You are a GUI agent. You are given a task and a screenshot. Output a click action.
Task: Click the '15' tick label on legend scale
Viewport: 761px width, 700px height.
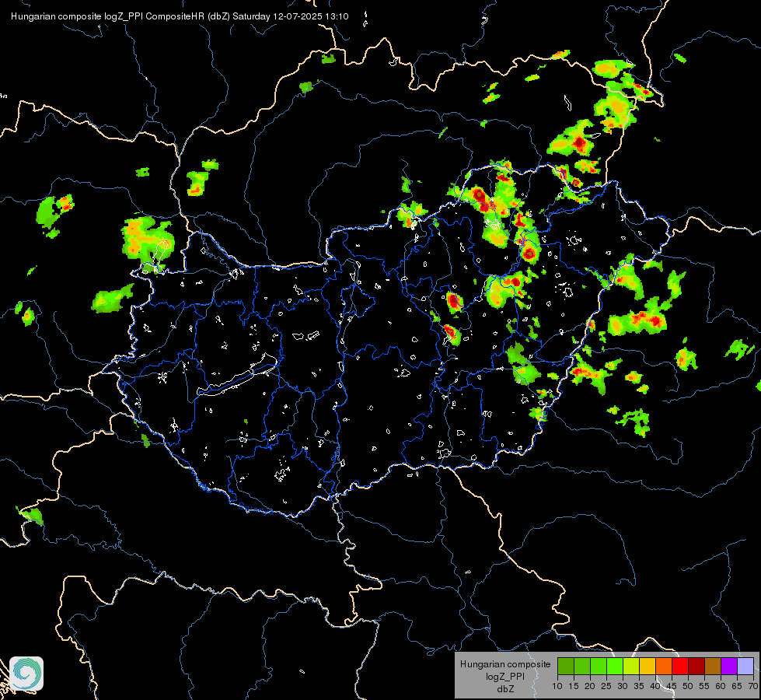click(x=574, y=686)
